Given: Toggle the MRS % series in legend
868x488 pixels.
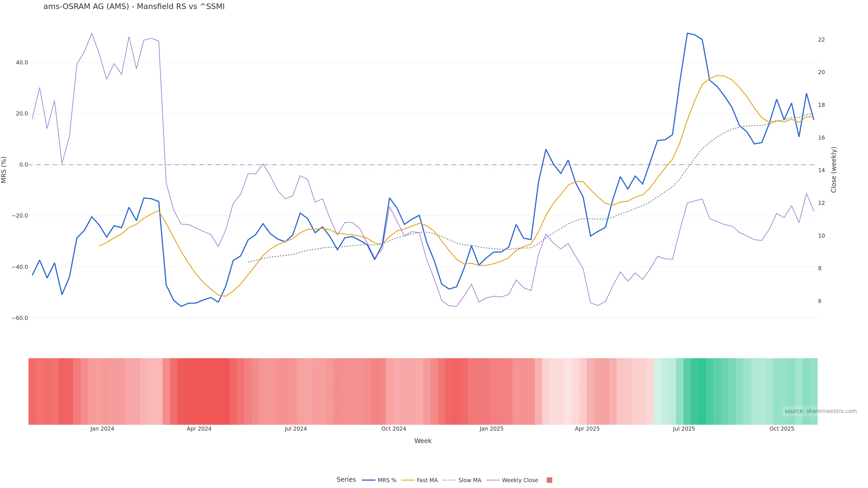Looking at the screenshot, I should 379,480.
